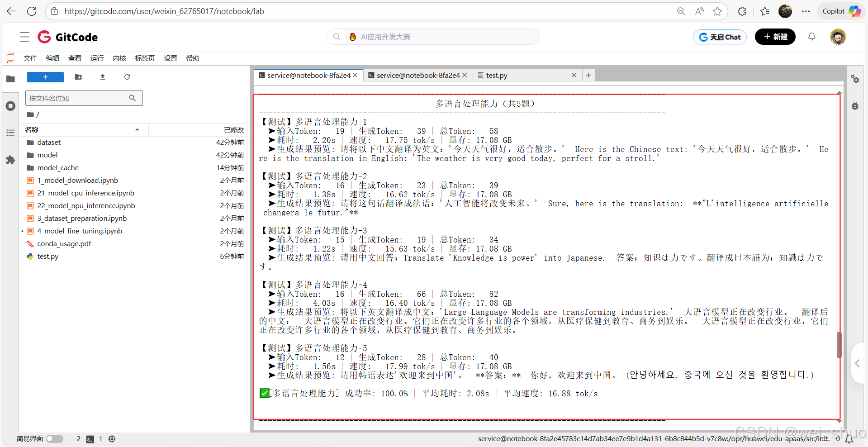
Task: Click the terminal count icon in status bar
Action: 90,439
